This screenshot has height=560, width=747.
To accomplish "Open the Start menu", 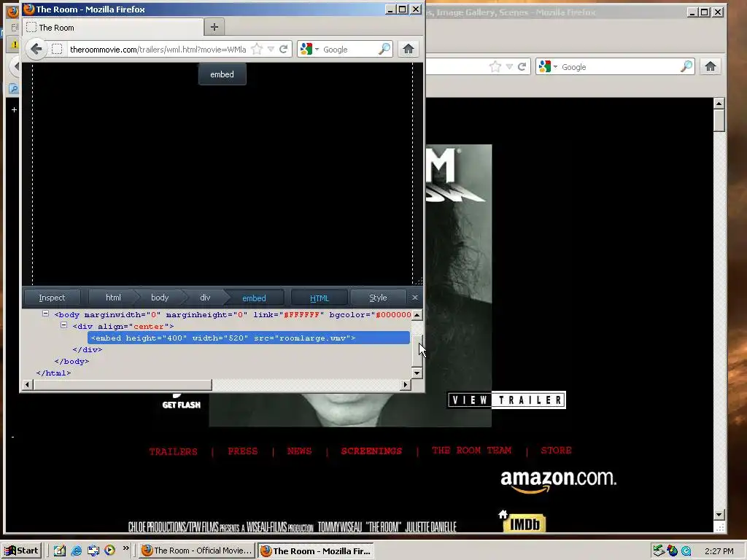I will [x=22, y=551].
